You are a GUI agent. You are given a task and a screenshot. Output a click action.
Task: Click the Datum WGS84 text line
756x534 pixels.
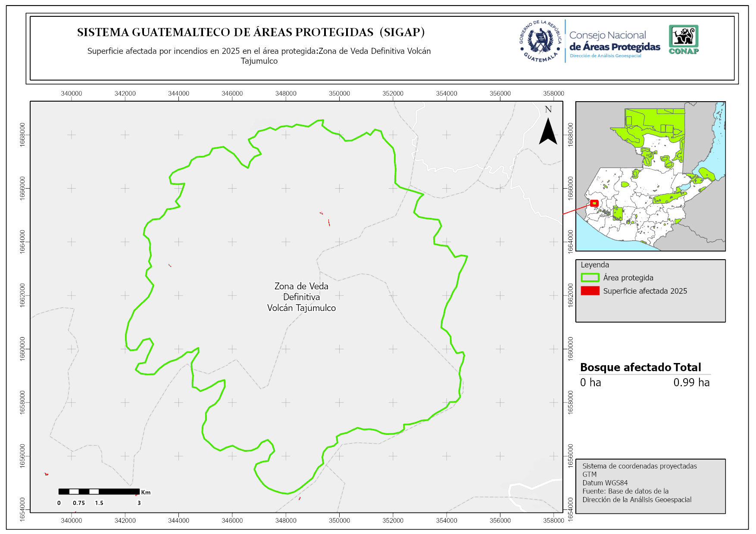605,483
